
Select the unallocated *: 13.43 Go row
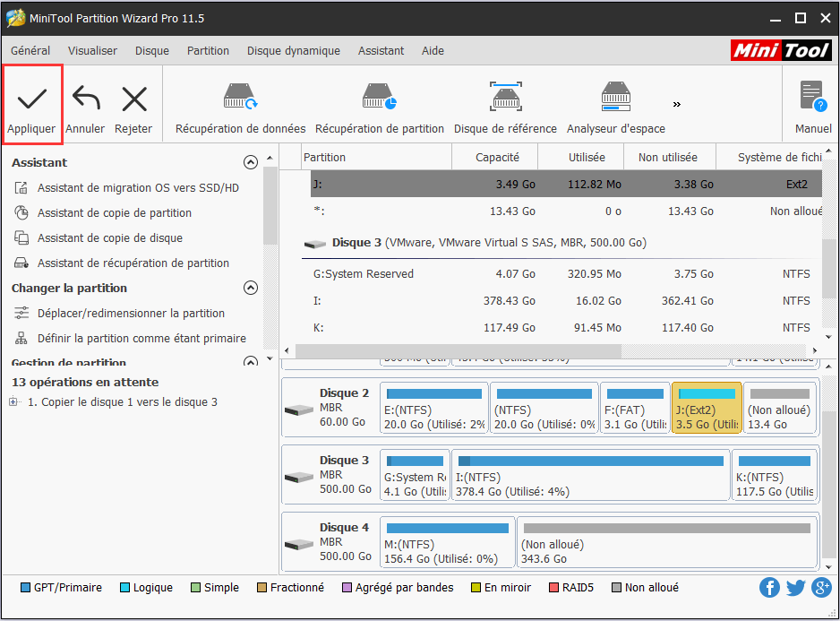(566, 211)
